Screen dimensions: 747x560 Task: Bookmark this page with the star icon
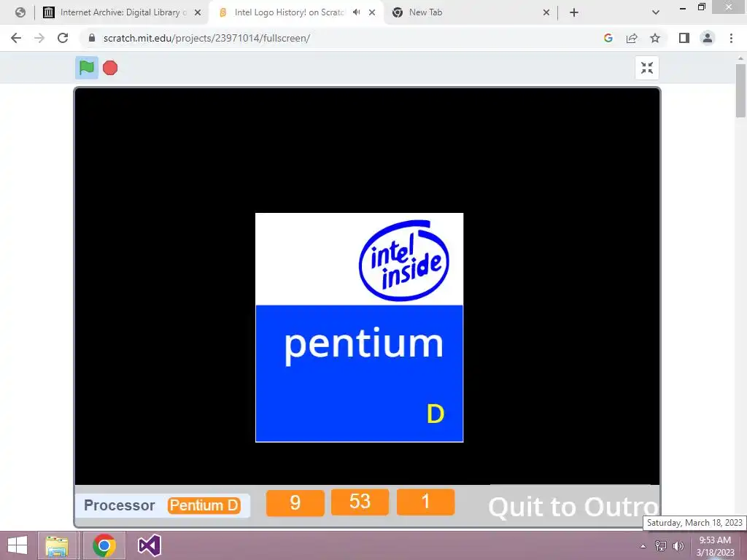pyautogui.click(x=655, y=38)
